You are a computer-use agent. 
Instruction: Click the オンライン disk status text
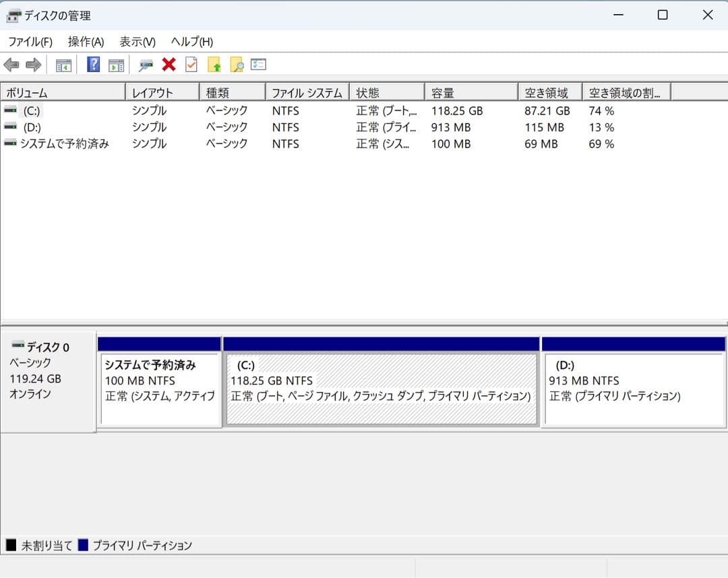pyautogui.click(x=30, y=394)
